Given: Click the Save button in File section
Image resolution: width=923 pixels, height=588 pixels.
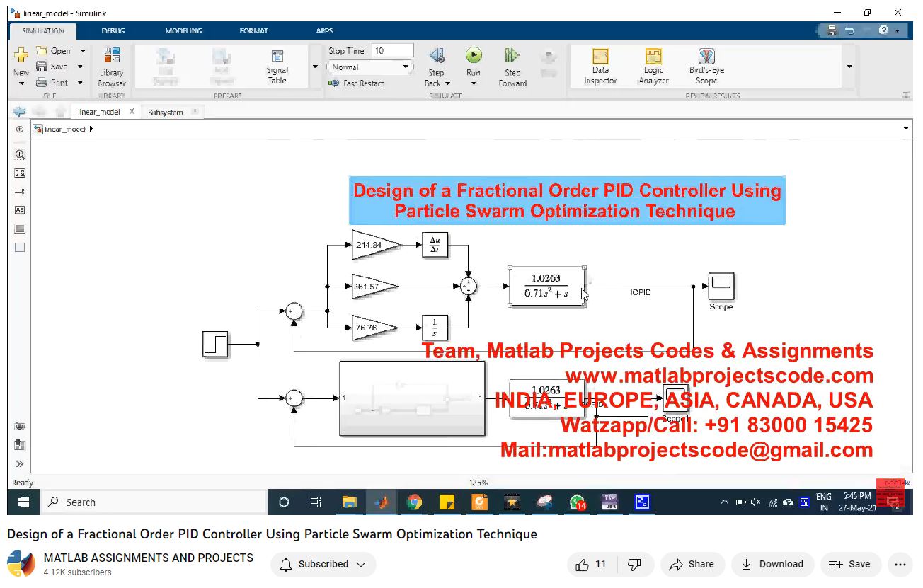Looking at the screenshot, I should click(x=52, y=67).
